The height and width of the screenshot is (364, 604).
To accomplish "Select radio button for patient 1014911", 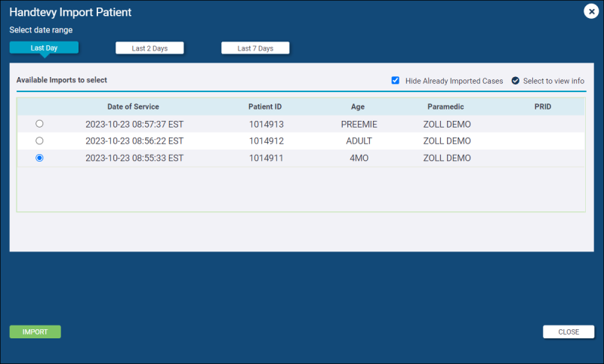I will coord(39,158).
